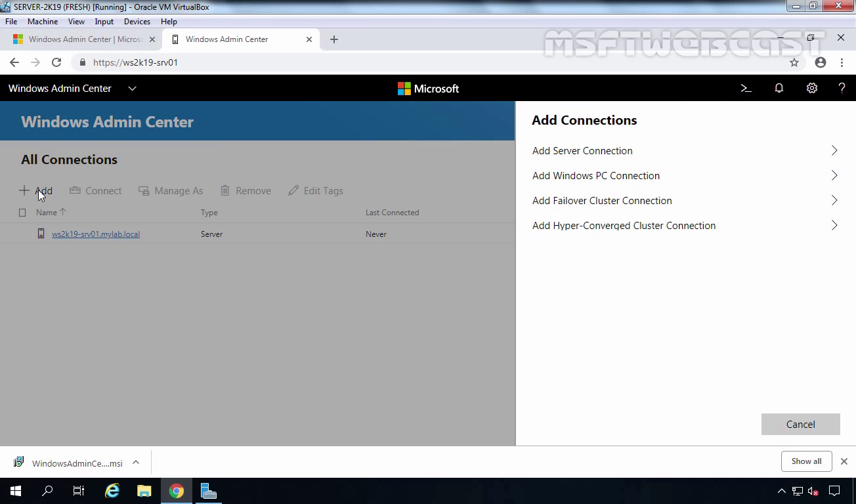Screen dimensions: 856x504
Task: Open Chrome three-dot menu
Action: [x=842, y=62]
